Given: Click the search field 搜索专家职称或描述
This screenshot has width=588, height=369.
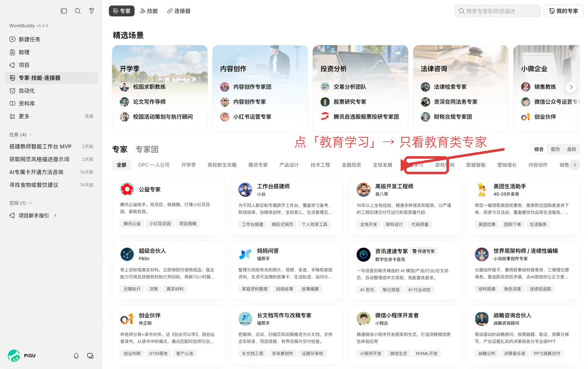Looking at the screenshot, I should 498,11.
